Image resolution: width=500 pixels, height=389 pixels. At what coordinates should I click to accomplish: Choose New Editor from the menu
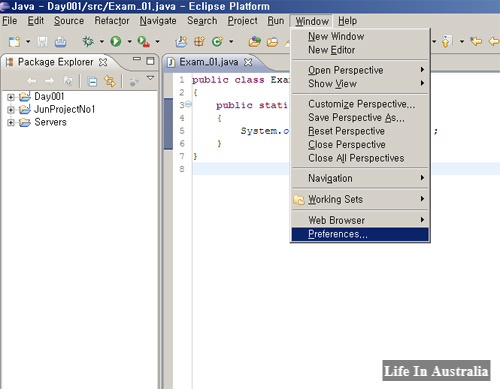(360, 50)
